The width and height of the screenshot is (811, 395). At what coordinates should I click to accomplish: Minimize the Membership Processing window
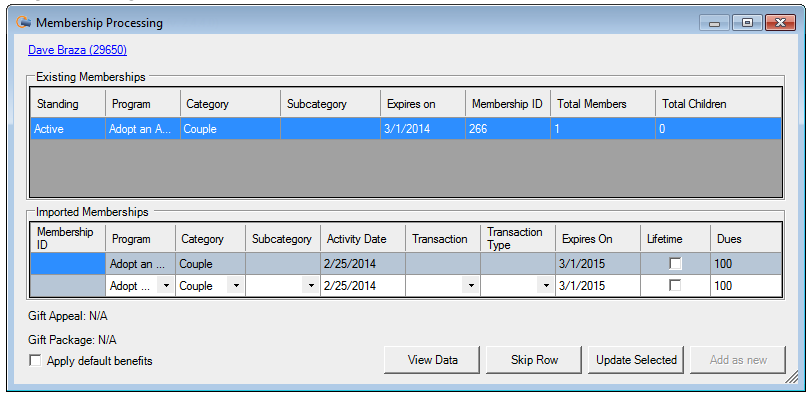tap(715, 23)
